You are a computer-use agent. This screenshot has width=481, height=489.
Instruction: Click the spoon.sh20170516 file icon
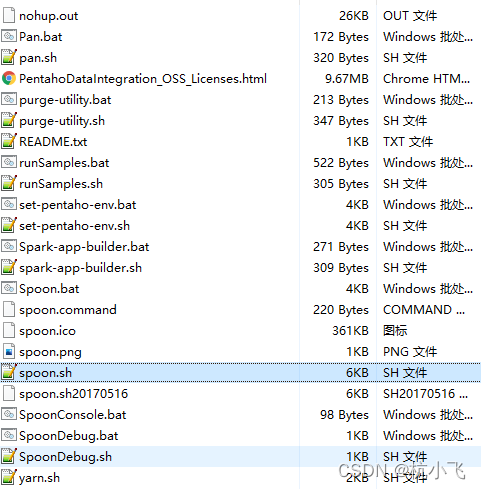pos(9,393)
